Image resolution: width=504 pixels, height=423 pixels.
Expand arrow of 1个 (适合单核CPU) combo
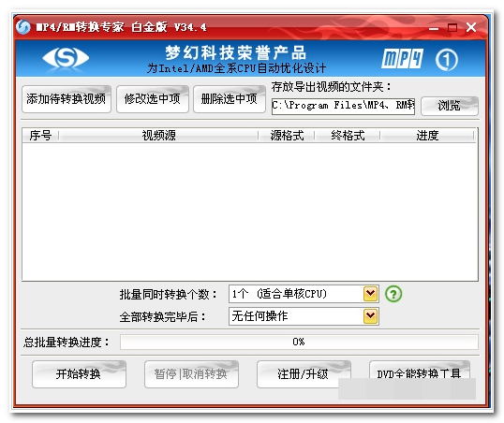[x=371, y=294]
